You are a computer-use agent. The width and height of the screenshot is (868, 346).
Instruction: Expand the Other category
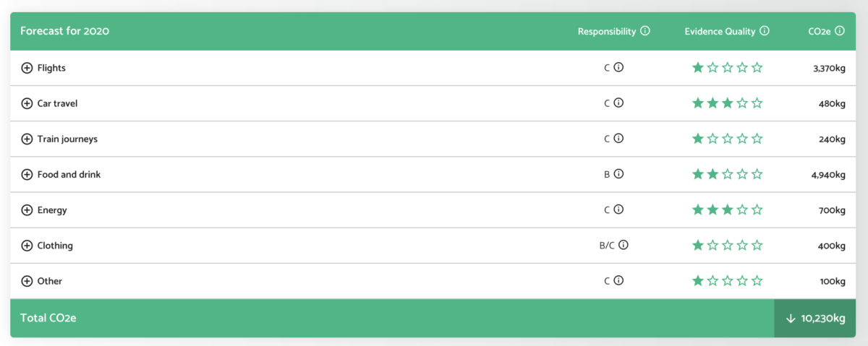27,281
